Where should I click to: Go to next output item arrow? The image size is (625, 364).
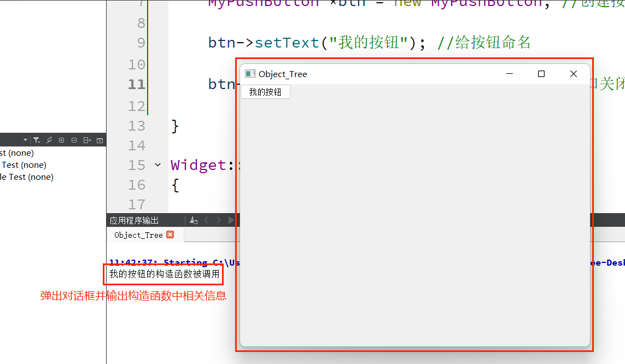pyautogui.click(x=218, y=220)
